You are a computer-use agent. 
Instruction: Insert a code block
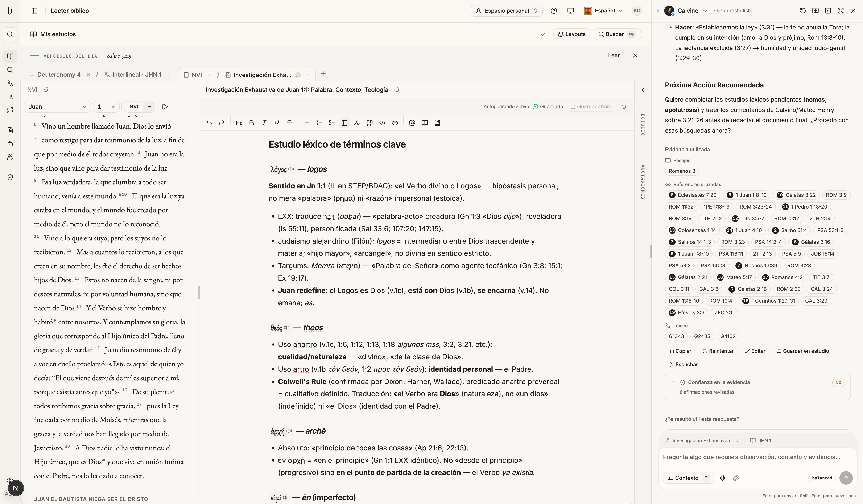382,123
